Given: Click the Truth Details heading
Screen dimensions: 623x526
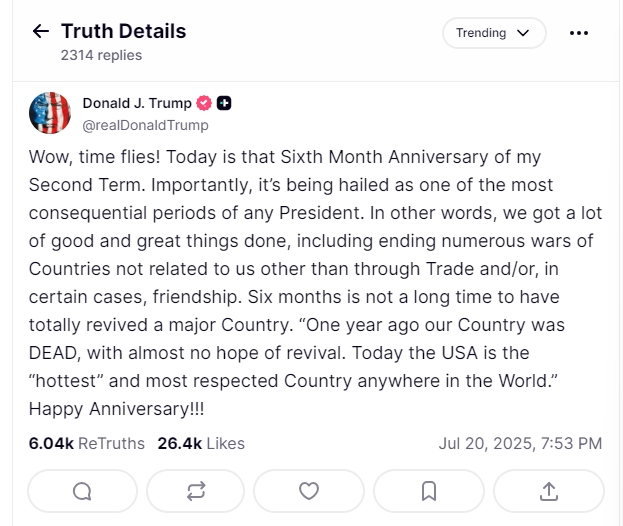Looking at the screenshot, I should (123, 31).
